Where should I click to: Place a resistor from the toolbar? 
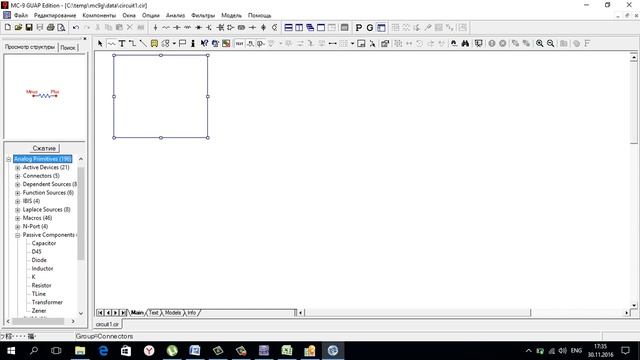pos(166,27)
